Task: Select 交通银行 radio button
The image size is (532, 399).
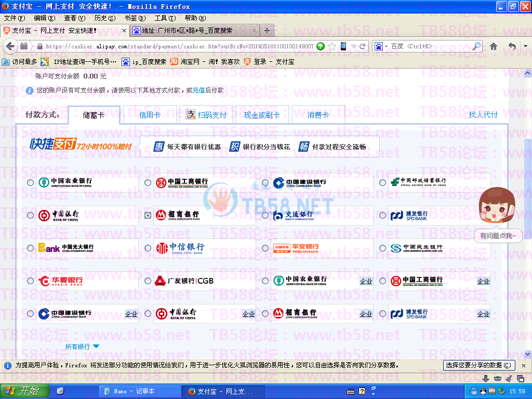Action: pos(265,215)
